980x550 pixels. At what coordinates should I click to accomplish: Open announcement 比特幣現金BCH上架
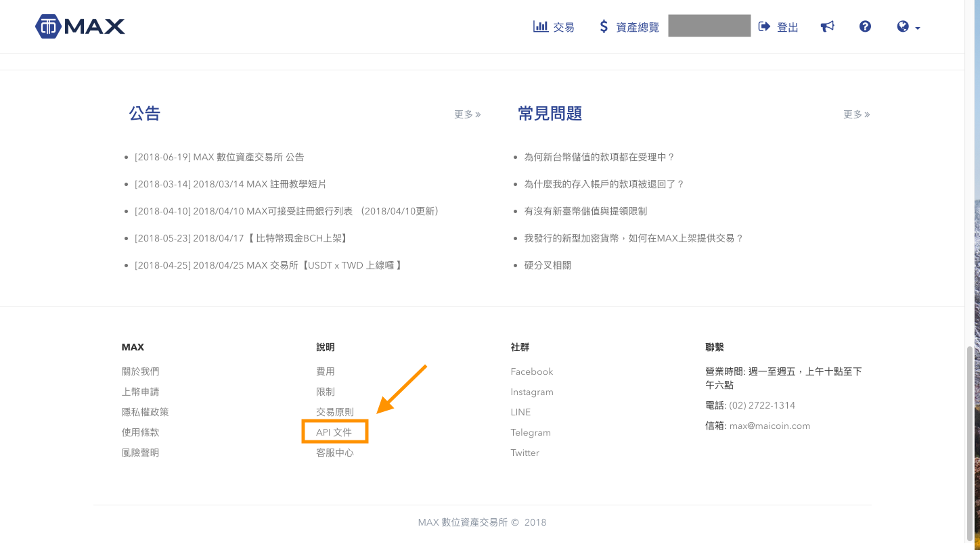[x=241, y=238]
